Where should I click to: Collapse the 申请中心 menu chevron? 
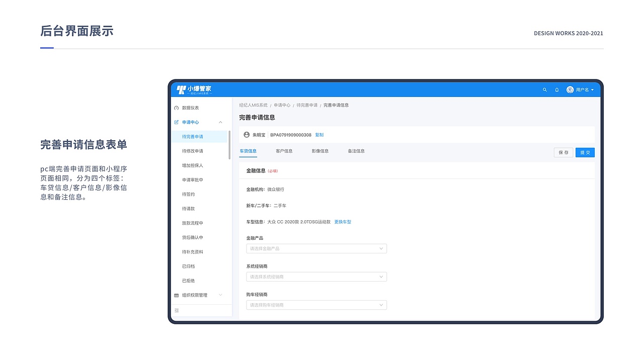point(220,122)
